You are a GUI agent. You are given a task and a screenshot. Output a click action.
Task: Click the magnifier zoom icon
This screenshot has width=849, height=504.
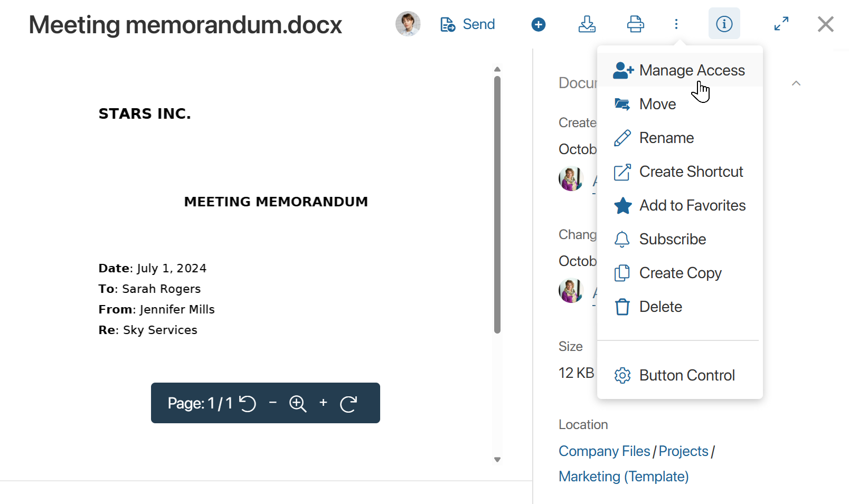pyautogui.click(x=298, y=404)
